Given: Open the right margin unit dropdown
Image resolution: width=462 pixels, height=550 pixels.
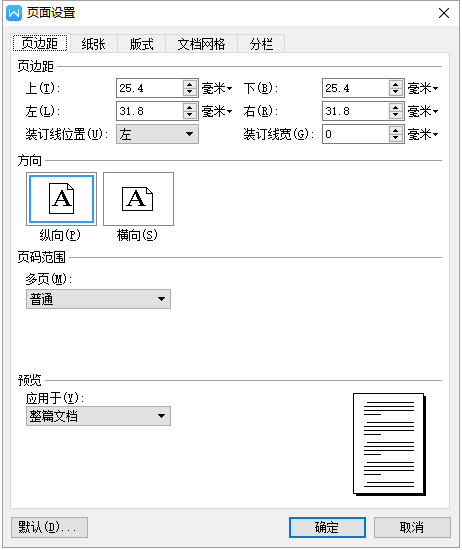Looking at the screenshot, I should (423, 111).
